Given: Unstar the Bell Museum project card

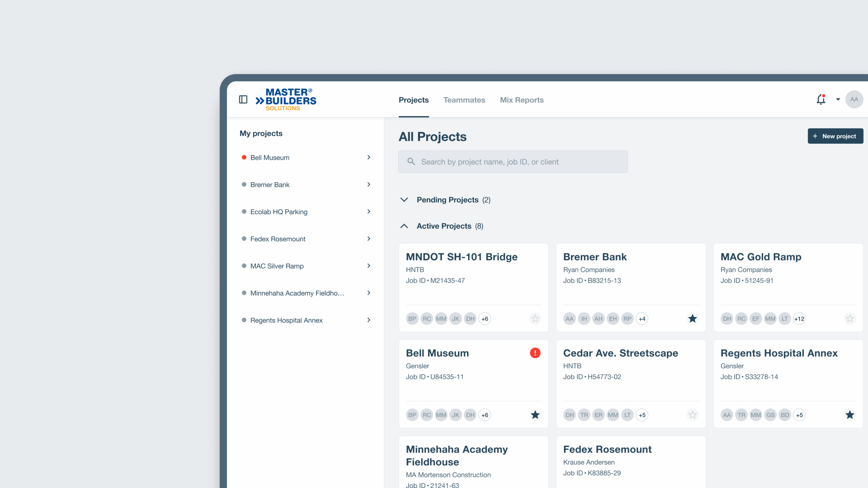Looking at the screenshot, I should tap(535, 415).
